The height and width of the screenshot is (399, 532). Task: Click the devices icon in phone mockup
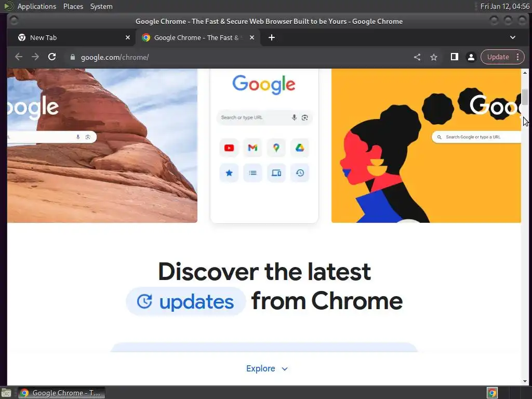point(276,173)
